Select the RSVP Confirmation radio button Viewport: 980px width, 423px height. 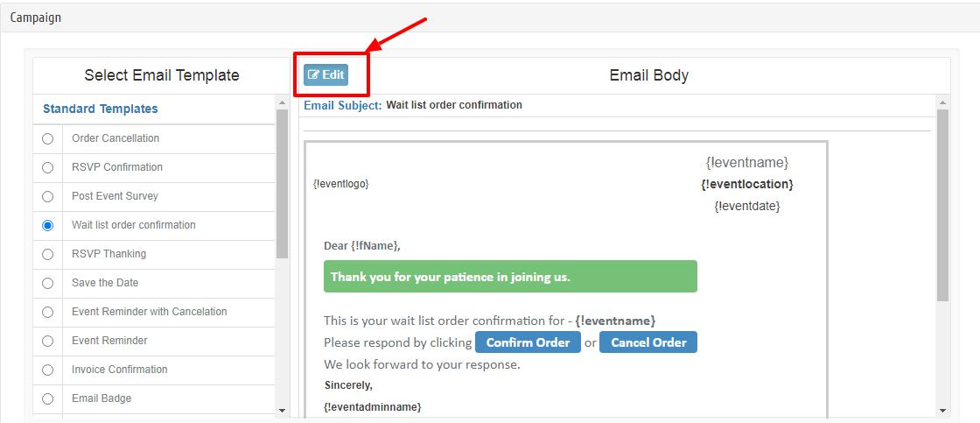47,167
